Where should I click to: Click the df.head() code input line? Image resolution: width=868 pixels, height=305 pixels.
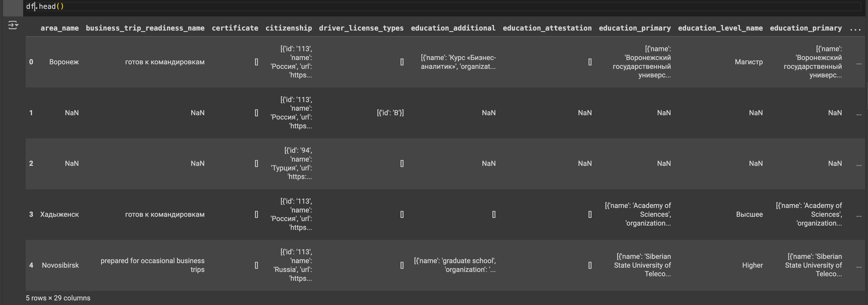point(443,6)
